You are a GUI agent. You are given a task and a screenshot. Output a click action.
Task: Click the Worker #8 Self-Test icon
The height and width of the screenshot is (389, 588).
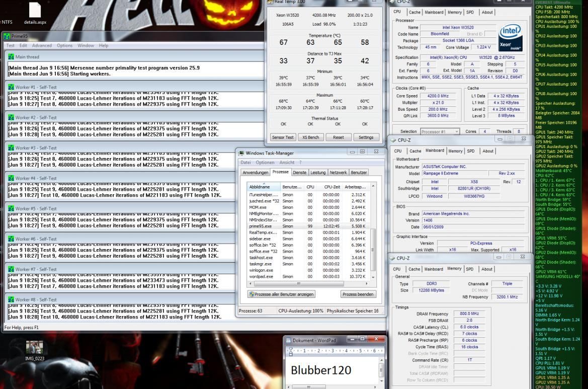click(x=11, y=300)
